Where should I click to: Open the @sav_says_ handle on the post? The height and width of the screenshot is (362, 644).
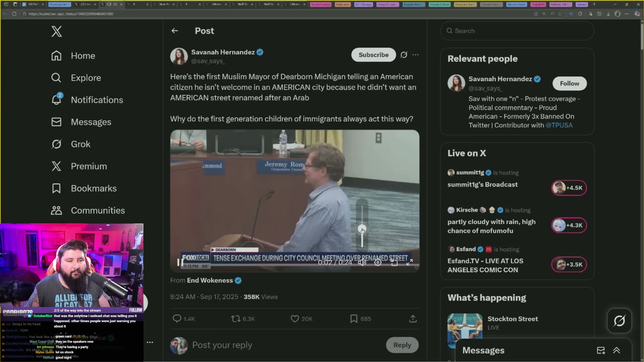(208, 61)
